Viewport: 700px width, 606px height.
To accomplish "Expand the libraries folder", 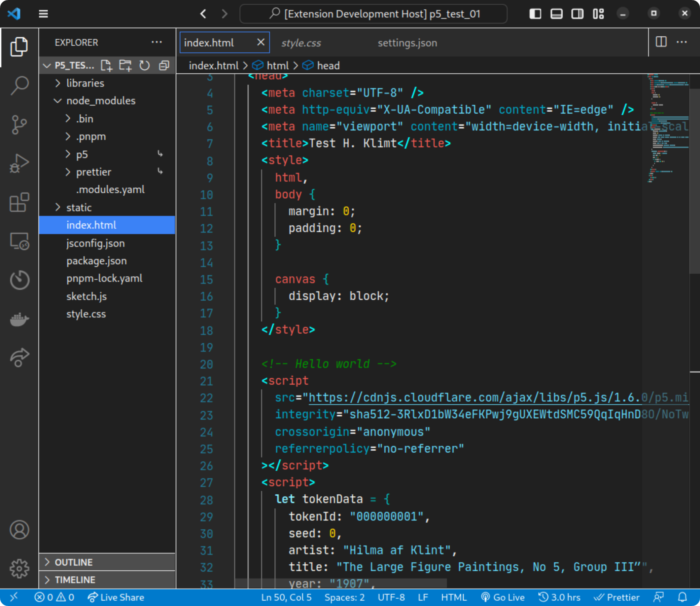I will pyautogui.click(x=85, y=83).
